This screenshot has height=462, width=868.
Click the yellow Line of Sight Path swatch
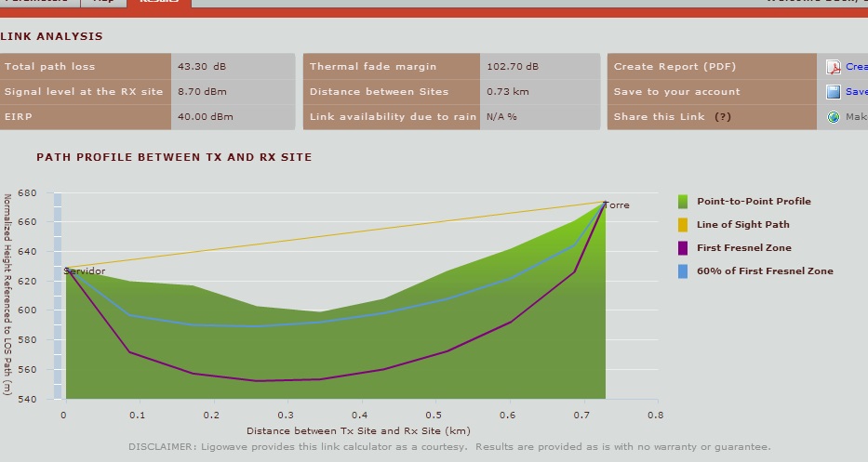(683, 225)
